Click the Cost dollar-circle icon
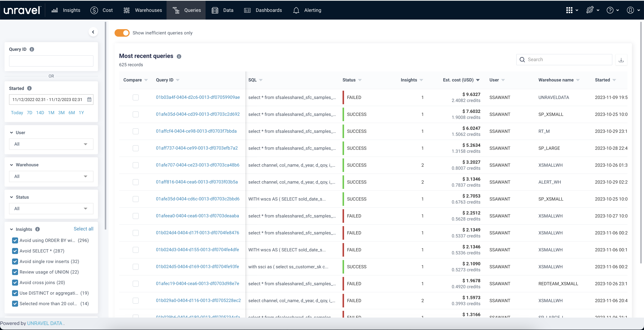Image resolution: width=644 pixels, height=330 pixels. pos(94,10)
